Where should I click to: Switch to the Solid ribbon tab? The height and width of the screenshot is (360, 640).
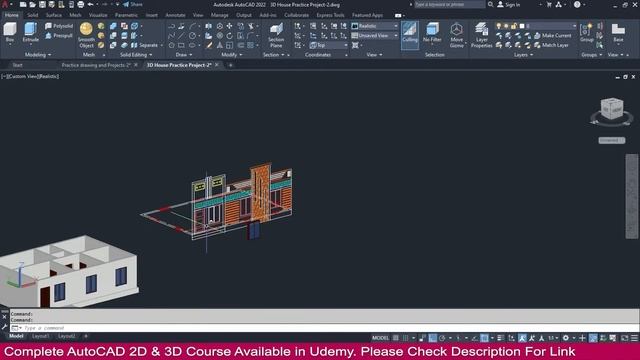pyautogui.click(x=32, y=15)
